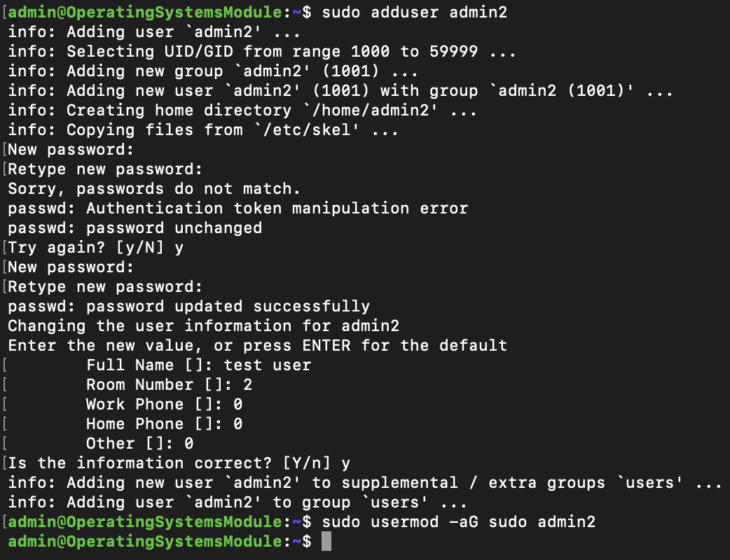Click 'password updated successfully' message
The height and width of the screenshot is (560, 730).
228,306
